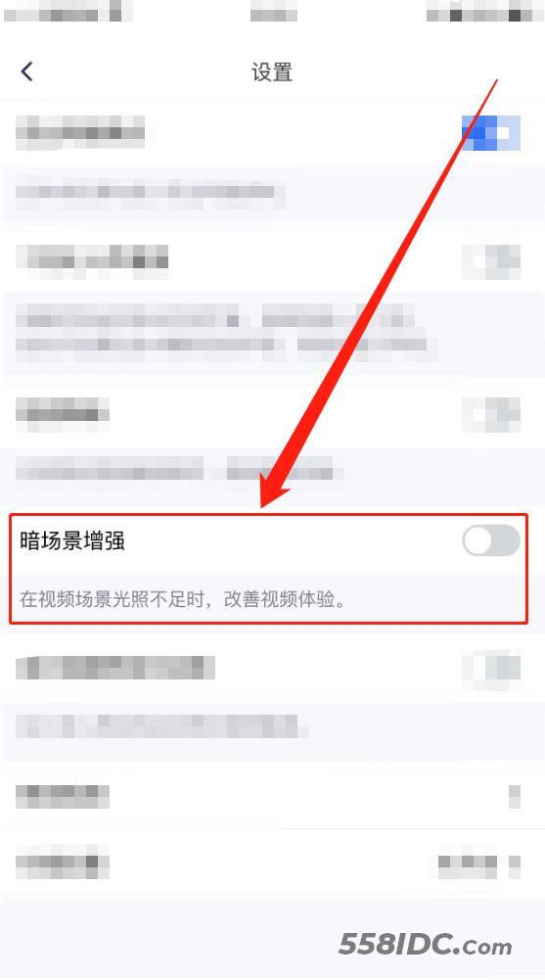Click the blurred label of the chevron-only row
The height and width of the screenshot is (980, 545).
[x=63, y=796]
